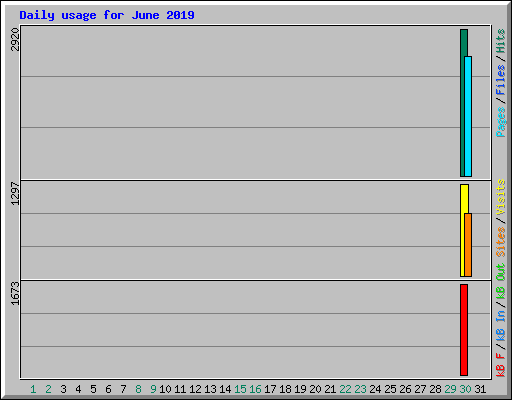Viewport: 512px width, 400px height.
Task: Click day 3 on the x-axis
Action: coord(63,389)
